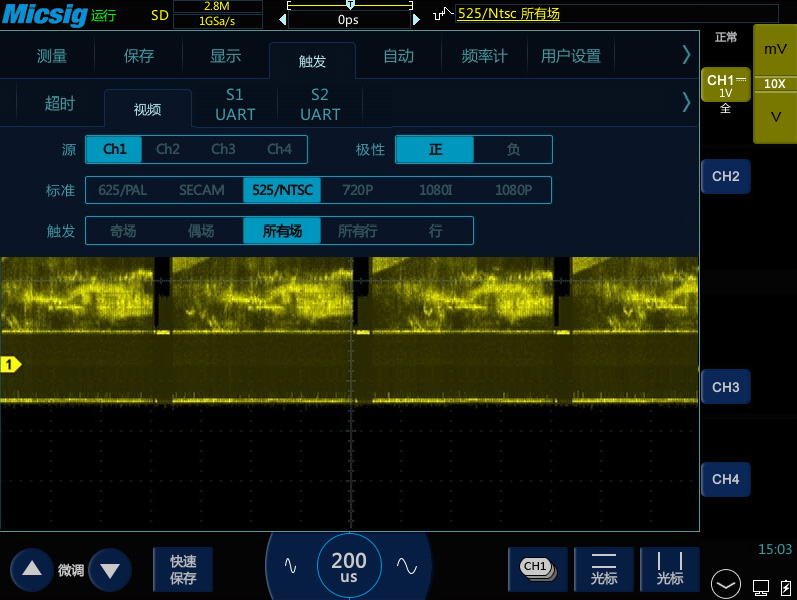Open the CH1 channel stack icon

coord(537,569)
